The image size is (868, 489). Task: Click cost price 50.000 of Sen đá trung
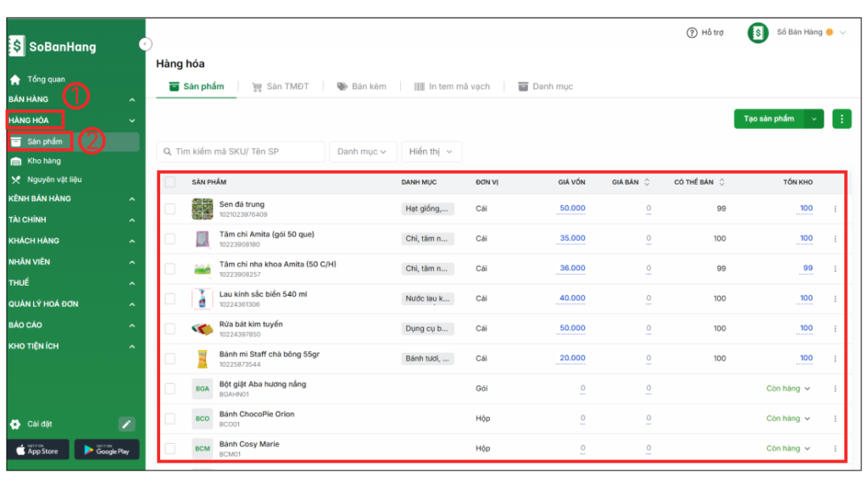[x=572, y=208]
